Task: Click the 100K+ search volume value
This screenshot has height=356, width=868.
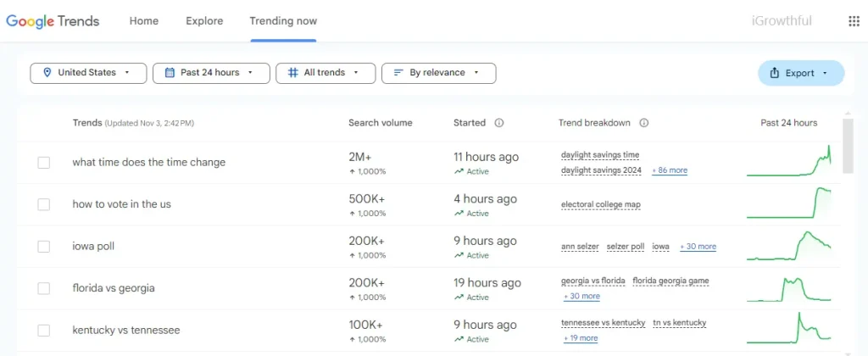Action: pyautogui.click(x=365, y=325)
